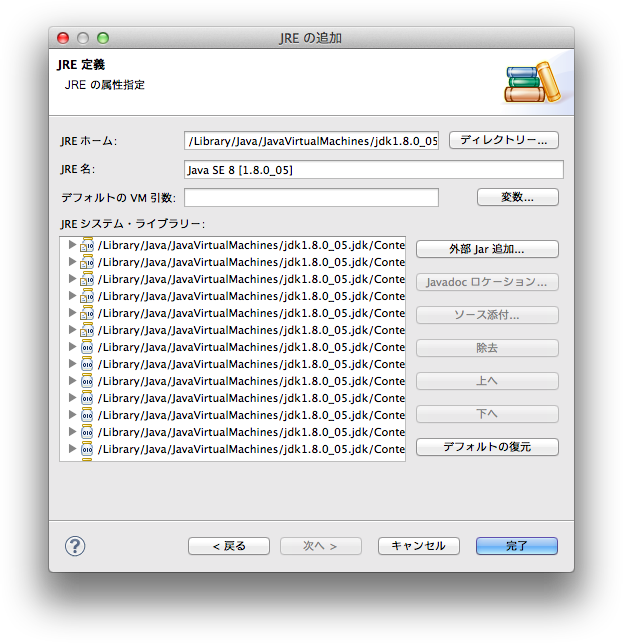623x643 pixels.
Task: Expand the sixth JRE system library entry
Action: point(72,330)
